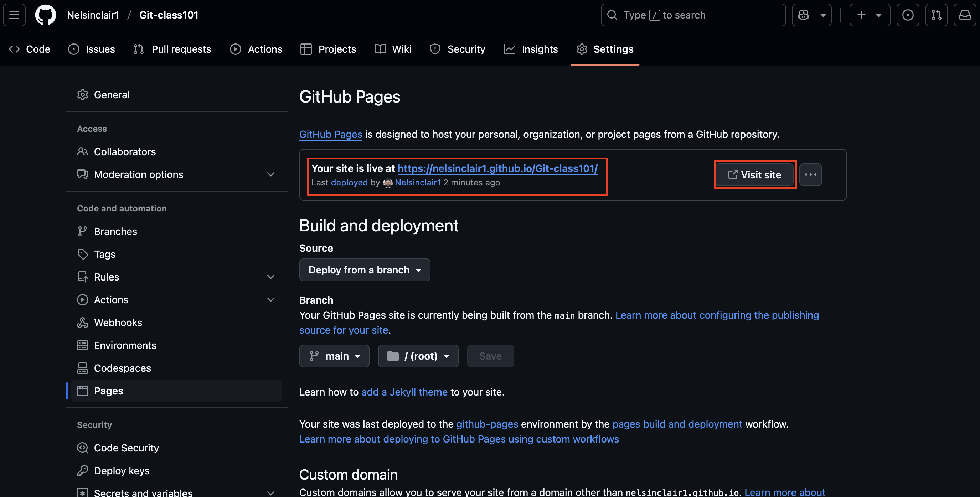The height and width of the screenshot is (497, 980).
Task: Open the pull requests shortcut icon in header
Action: (936, 15)
